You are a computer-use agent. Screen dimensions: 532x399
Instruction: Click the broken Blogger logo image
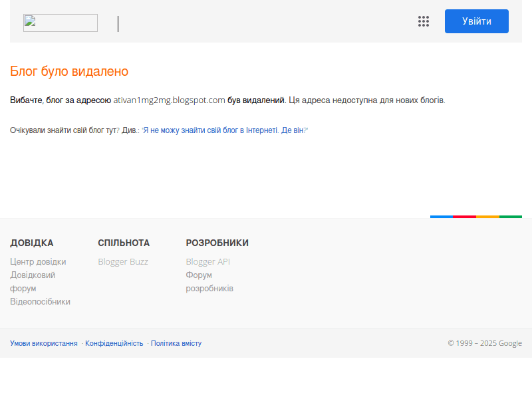(61, 23)
